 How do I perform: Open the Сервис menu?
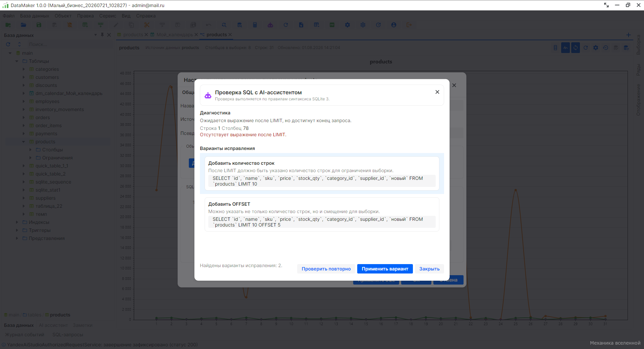click(108, 16)
